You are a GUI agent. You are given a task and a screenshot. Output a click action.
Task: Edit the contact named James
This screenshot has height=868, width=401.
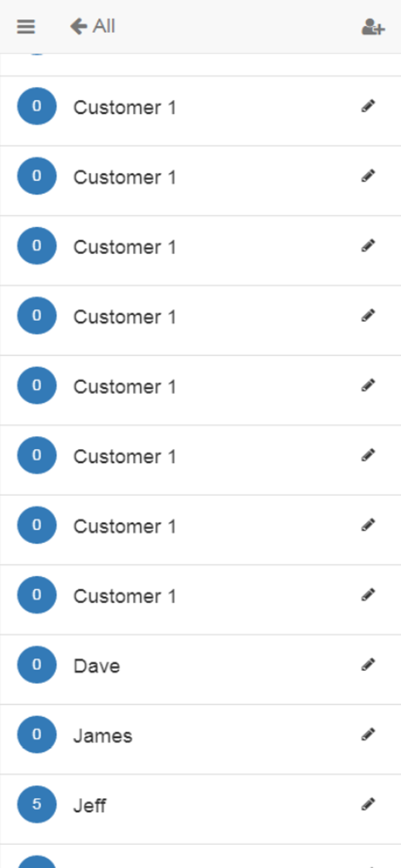pos(368,734)
